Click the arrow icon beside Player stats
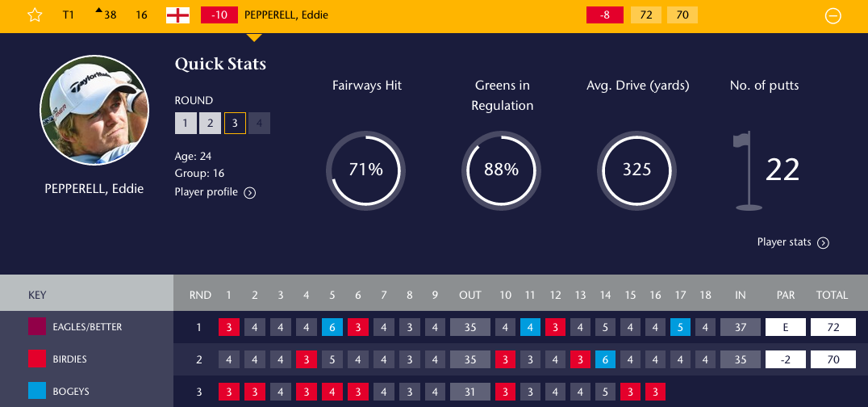This screenshot has width=868, height=407. (x=823, y=242)
